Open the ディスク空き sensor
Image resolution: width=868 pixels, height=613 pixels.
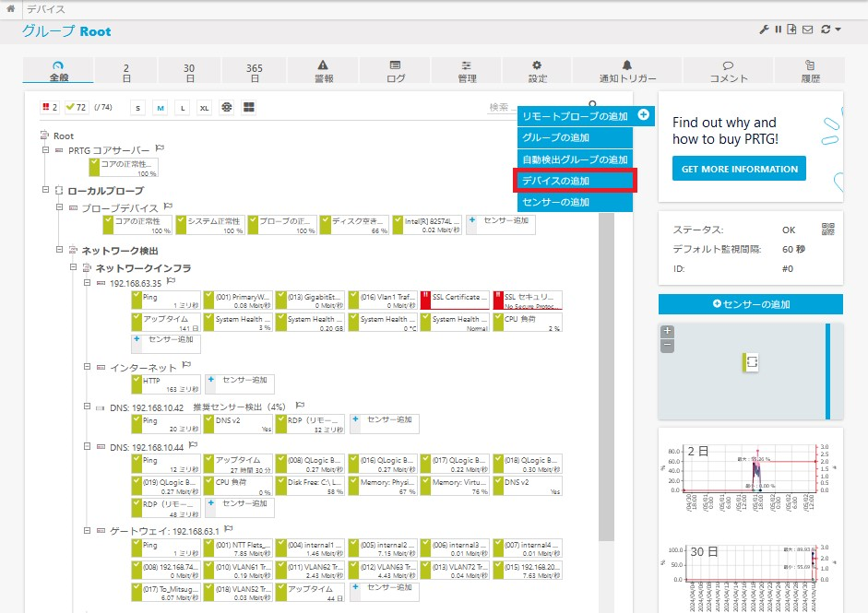point(354,225)
